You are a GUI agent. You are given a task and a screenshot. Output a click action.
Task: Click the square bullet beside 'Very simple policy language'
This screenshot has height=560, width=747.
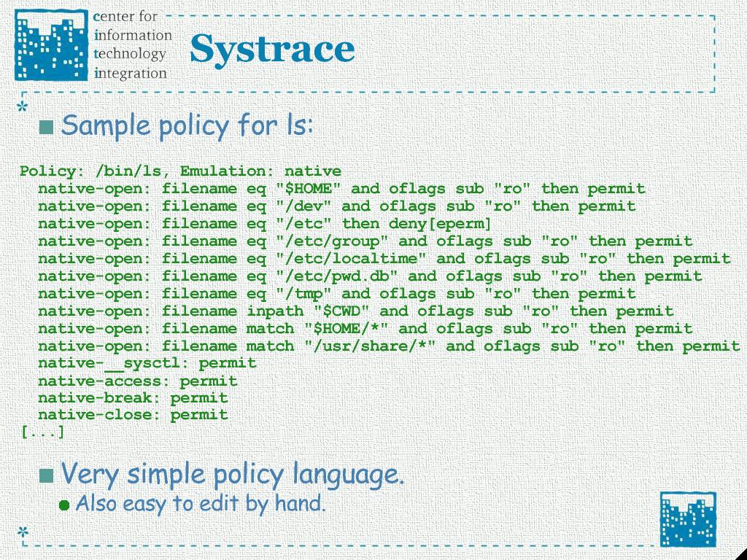pos(47,476)
